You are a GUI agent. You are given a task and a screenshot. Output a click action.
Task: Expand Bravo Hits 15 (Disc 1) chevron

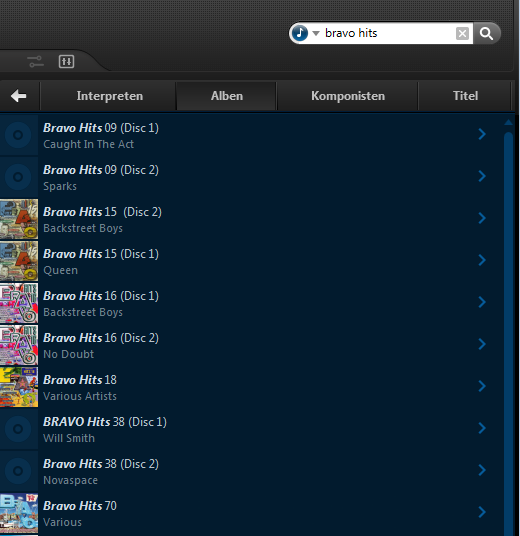pyautogui.click(x=482, y=260)
